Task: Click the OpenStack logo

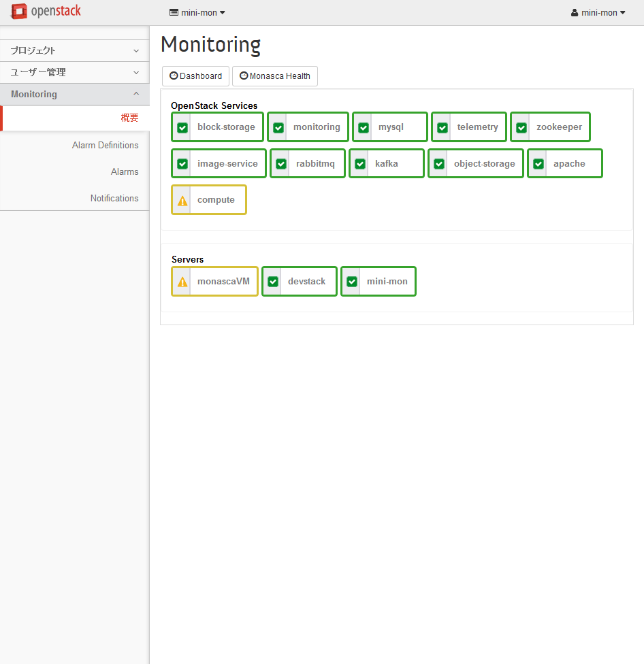Action: [x=46, y=12]
